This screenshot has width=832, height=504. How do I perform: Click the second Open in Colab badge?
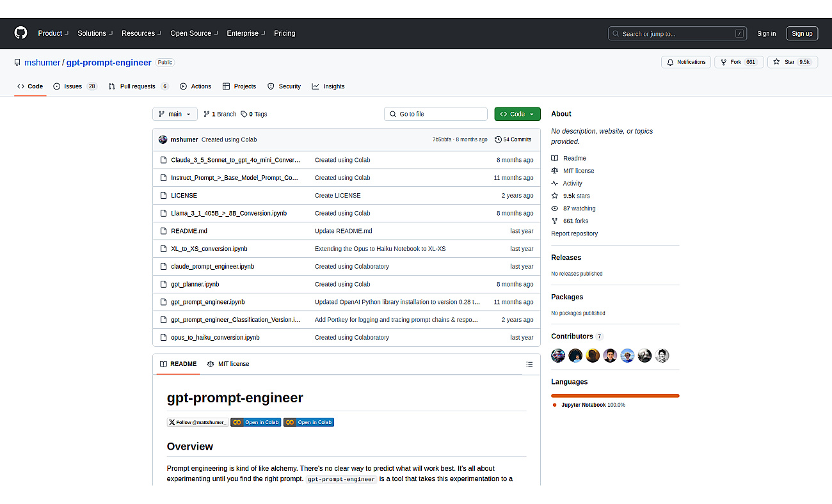coord(308,422)
